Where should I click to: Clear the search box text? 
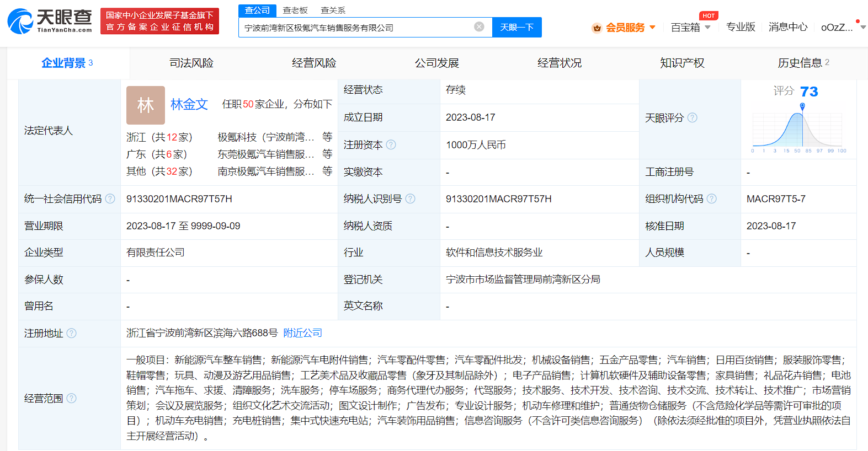(479, 26)
